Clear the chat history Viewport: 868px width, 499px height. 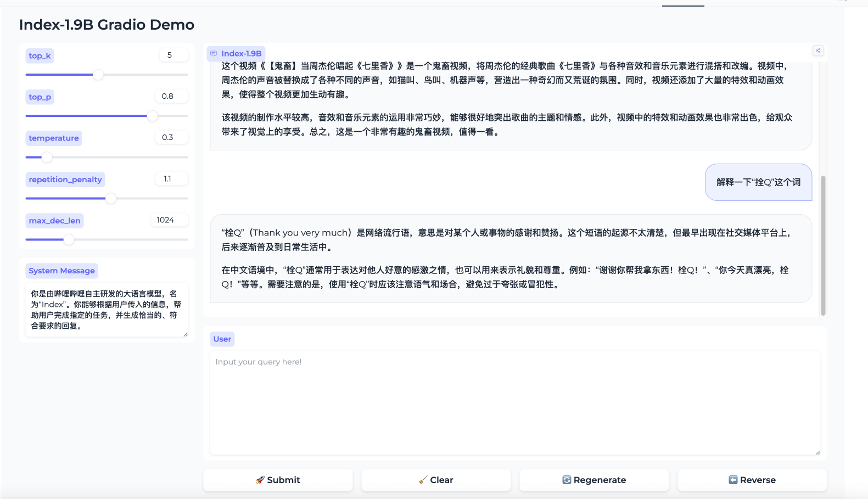point(436,480)
